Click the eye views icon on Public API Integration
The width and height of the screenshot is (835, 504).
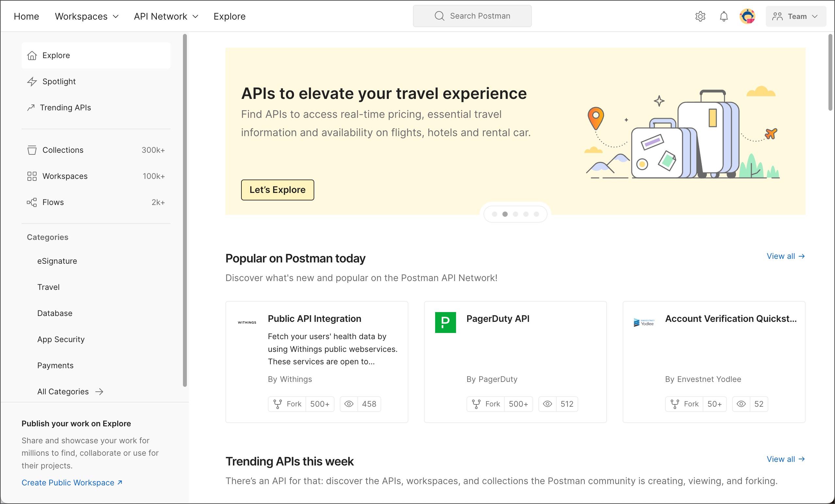pyautogui.click(x=349, y=404)
